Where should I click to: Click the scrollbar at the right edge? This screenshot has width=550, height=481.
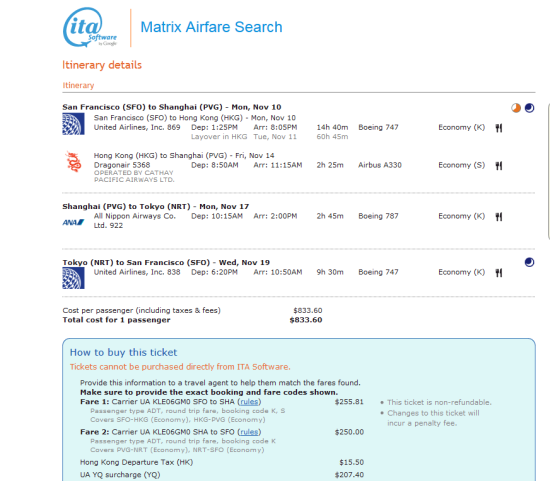548,172
